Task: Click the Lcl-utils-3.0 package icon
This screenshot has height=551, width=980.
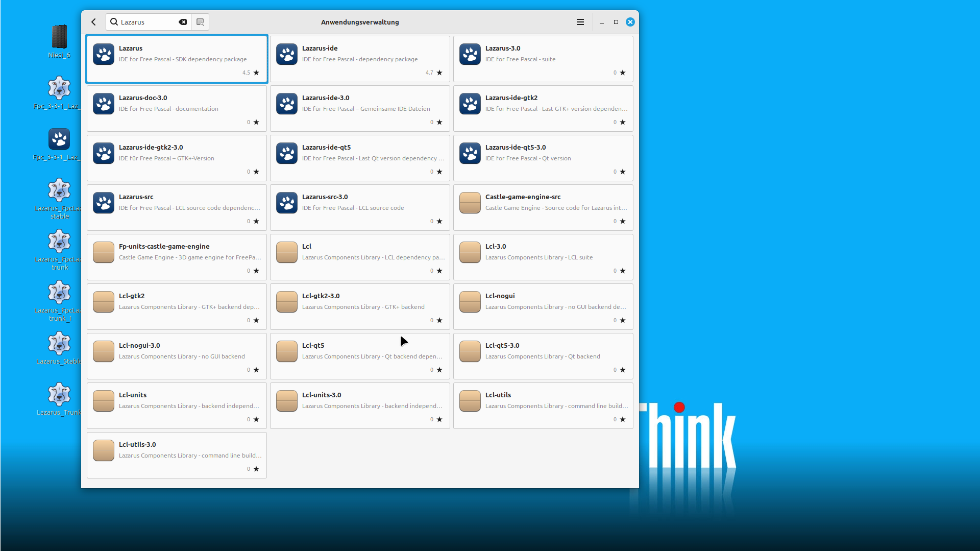Action: pyautogui.click(x=104, y=450)
